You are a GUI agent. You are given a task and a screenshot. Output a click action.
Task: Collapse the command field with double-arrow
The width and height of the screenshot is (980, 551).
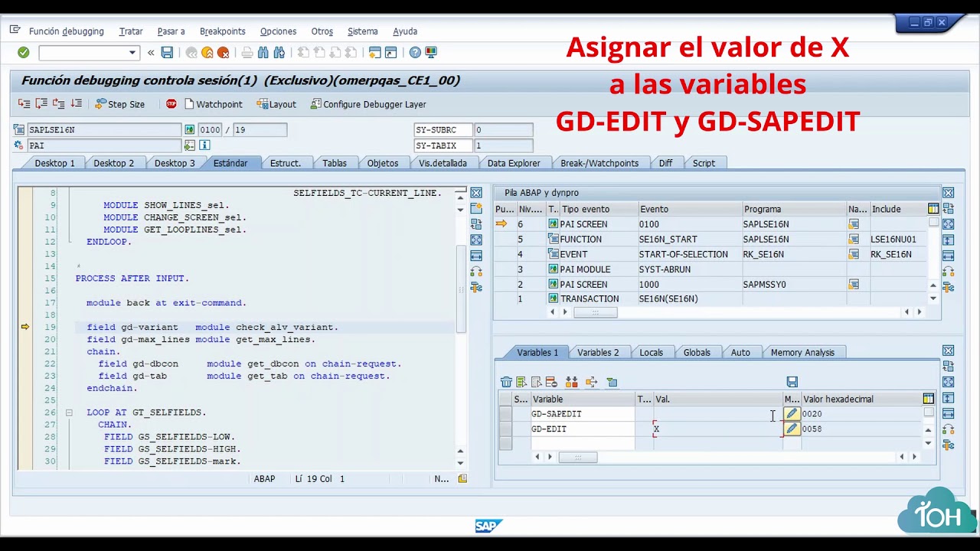pyautogui.click(x=151, y=53)
